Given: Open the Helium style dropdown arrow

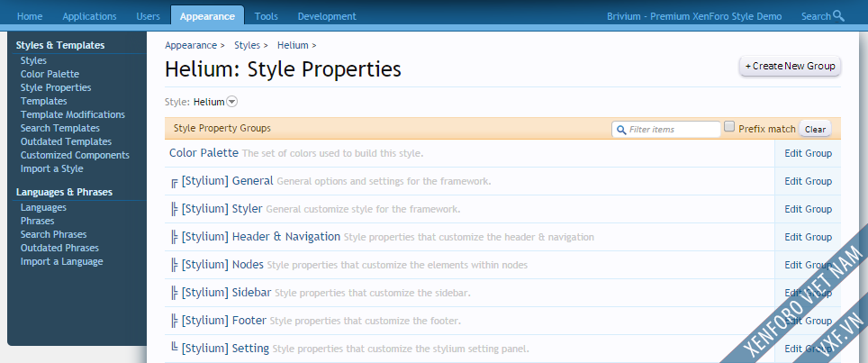Looking at the screenshot, I should coord(232,102).
